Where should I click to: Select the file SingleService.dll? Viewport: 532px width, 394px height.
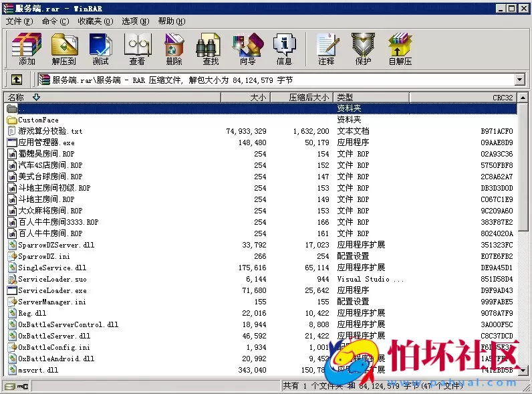point(52,268)
